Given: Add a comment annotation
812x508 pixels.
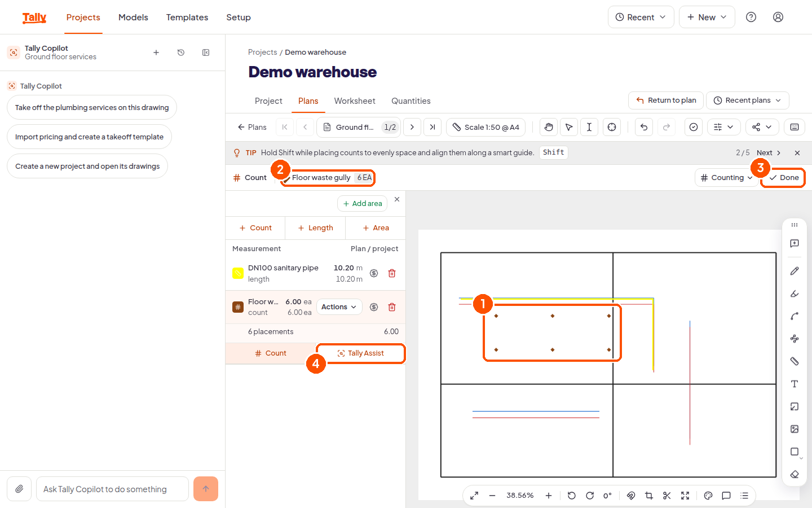Looking at the screenshot, I should click(x=795, y=243).
